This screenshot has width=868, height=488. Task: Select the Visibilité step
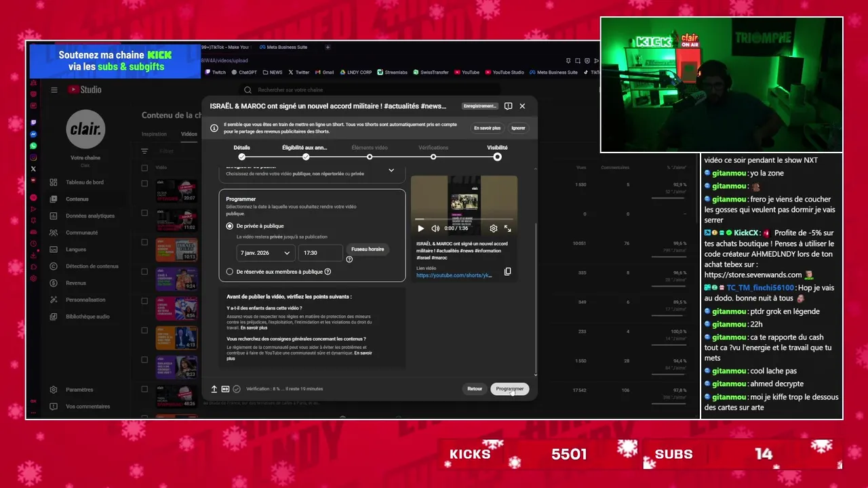(497, 152)
